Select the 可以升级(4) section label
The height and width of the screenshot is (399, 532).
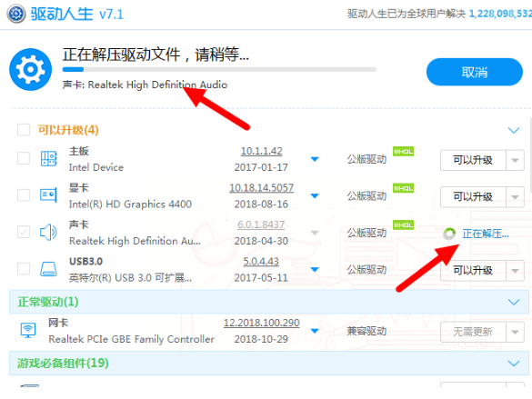click(x=68, y=130)
